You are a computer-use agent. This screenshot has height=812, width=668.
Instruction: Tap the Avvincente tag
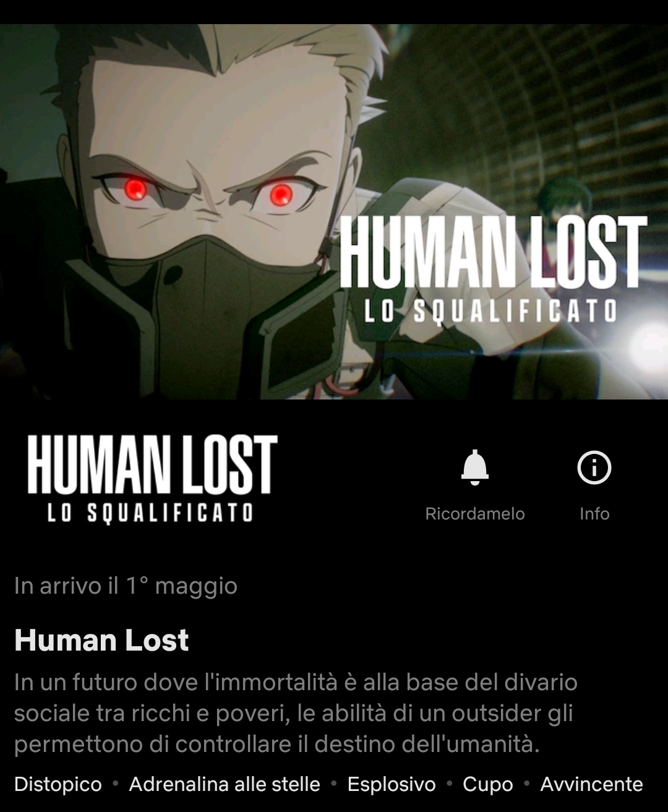(x=591, y=784)
